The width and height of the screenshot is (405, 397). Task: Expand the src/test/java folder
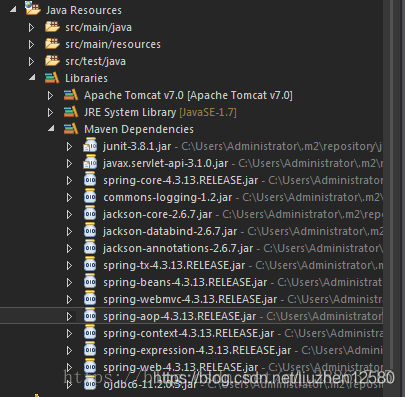click(x=31, y=61)
